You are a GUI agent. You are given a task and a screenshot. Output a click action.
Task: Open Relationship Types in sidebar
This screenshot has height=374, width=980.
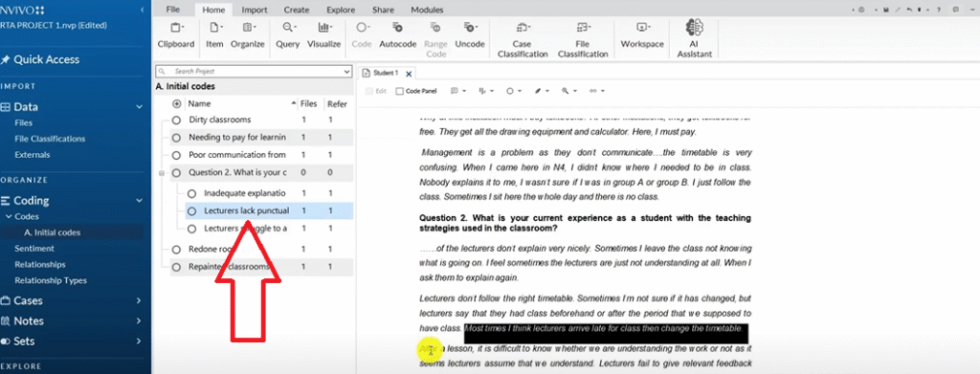[x=51, y=280]
